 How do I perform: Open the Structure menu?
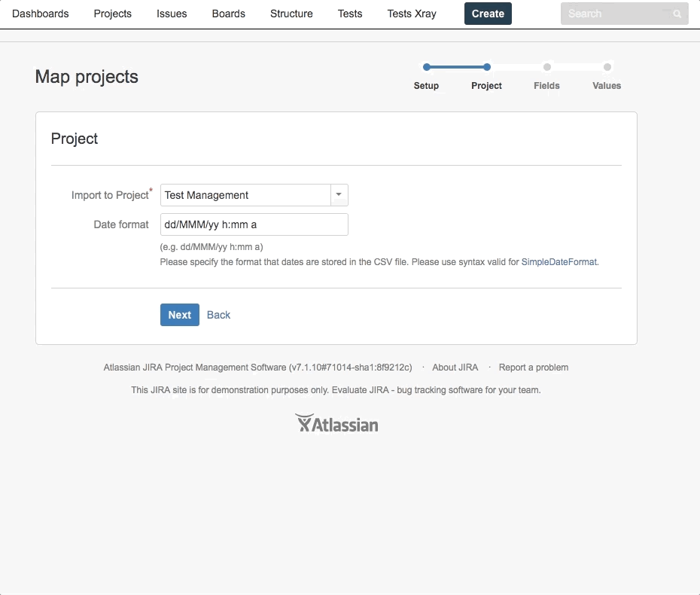point(291,14)
